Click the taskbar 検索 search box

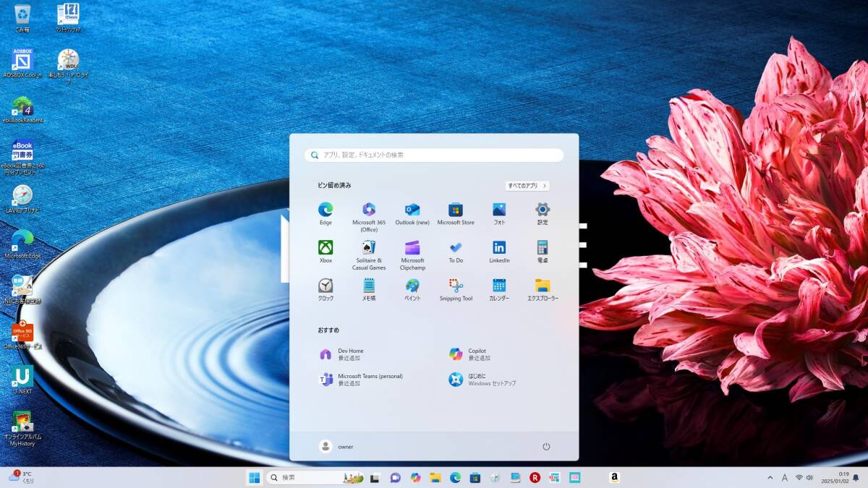[315, 477]
